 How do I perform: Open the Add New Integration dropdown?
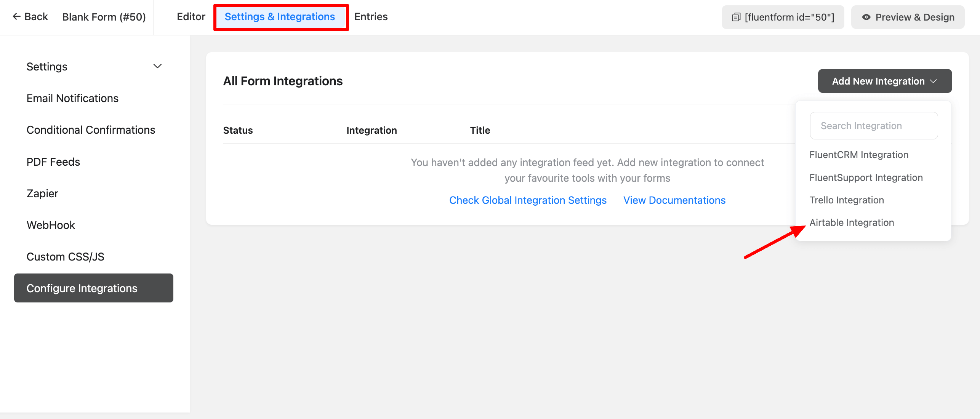[x=884, y=81]
